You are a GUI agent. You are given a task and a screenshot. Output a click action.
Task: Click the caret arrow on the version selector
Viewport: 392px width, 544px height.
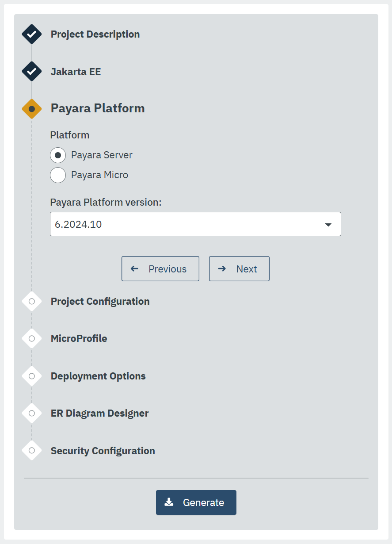[x=328, y=224]
